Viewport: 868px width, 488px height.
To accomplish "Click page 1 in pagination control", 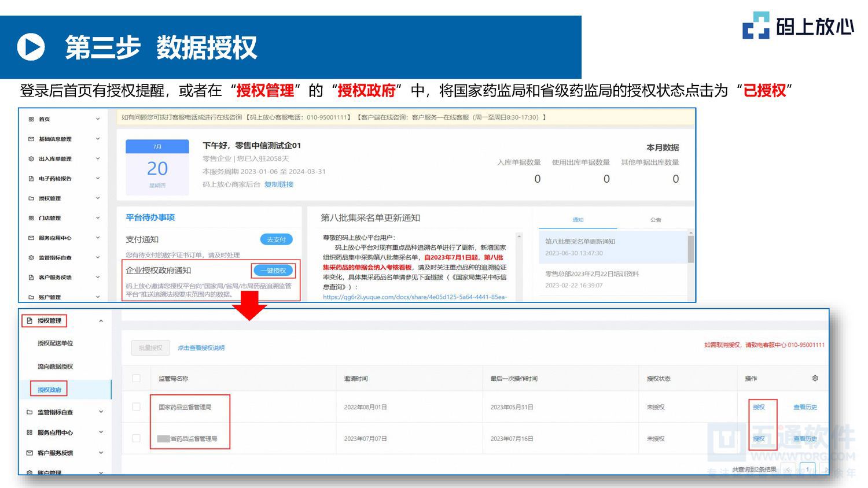I will point(807,469).
